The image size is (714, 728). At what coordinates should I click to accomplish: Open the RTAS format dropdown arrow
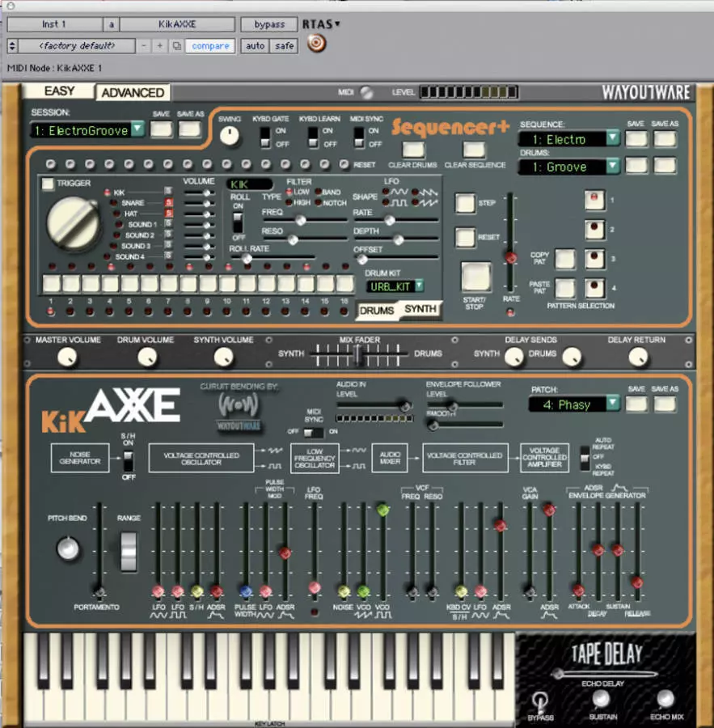(x=337, y=23)
